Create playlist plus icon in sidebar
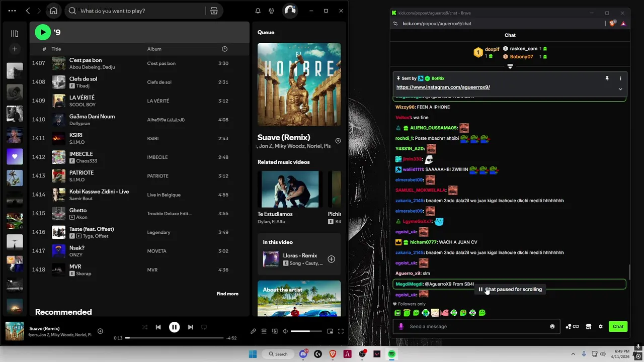The height and width of the screenshot is (362, 644). click(15, 49)
